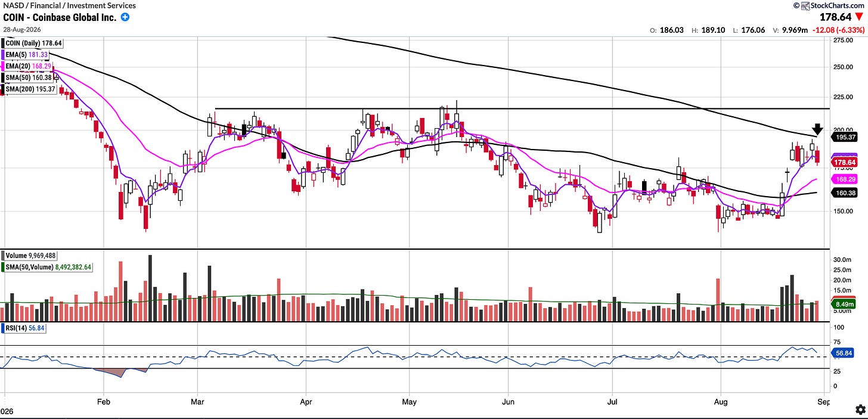Viewport: 868px width, 419px height.
Task: Click the green 8.49m volume axis tag
Action: [x=844, y=305]
